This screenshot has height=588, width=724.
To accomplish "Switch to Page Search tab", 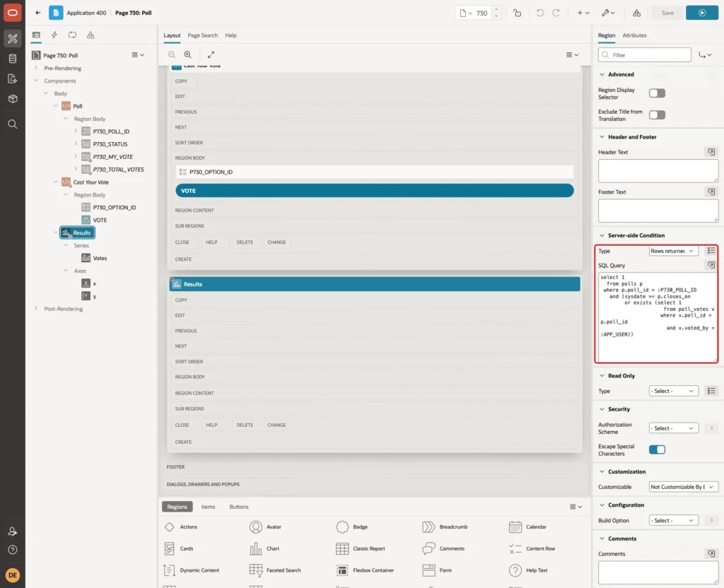I will pyautogui.click(x=202, y=35).
